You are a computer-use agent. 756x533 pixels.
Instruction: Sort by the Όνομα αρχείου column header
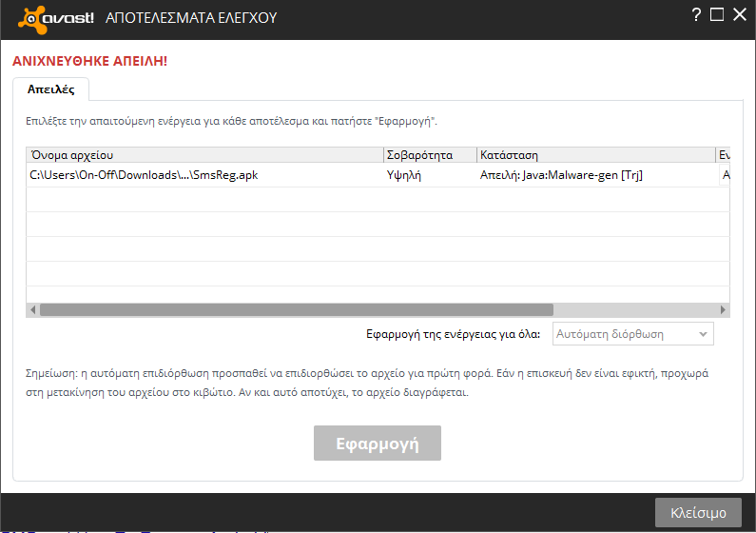point(204,154)
